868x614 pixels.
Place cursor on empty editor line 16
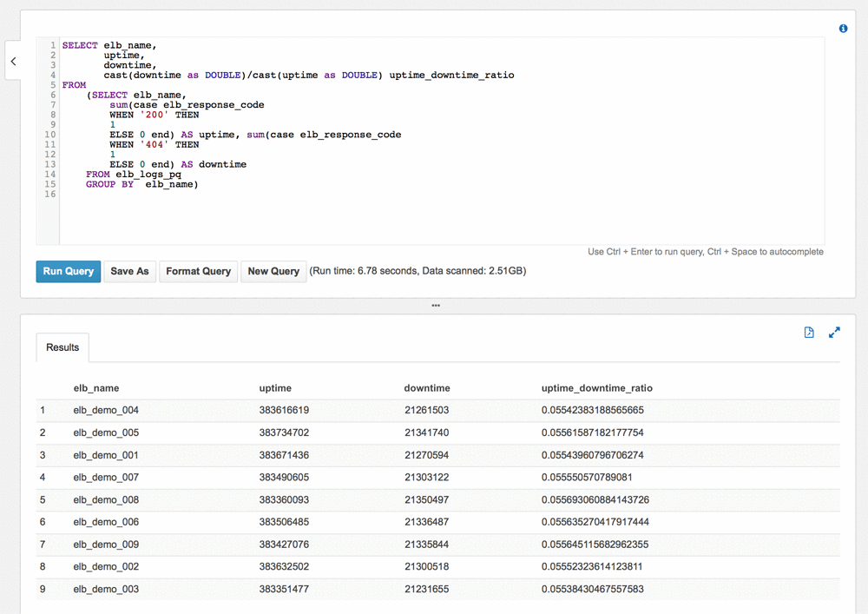(174, 195)
